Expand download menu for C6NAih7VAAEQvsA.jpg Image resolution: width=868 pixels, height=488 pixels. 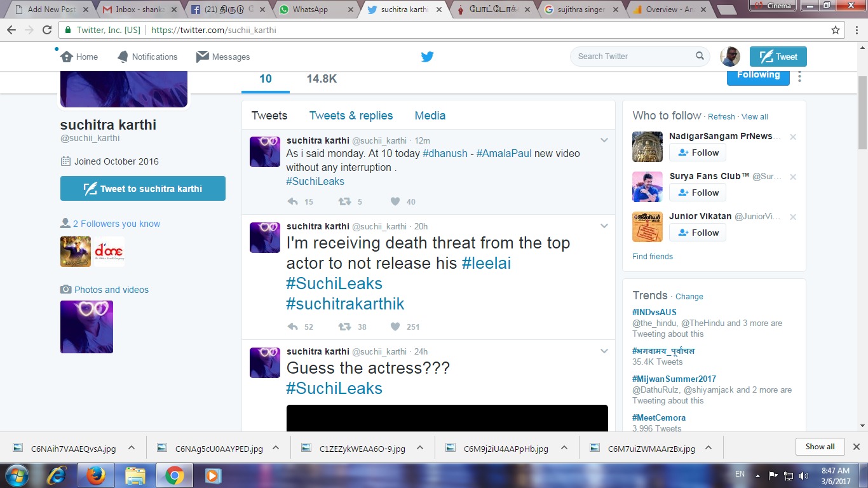pos(132,447)
